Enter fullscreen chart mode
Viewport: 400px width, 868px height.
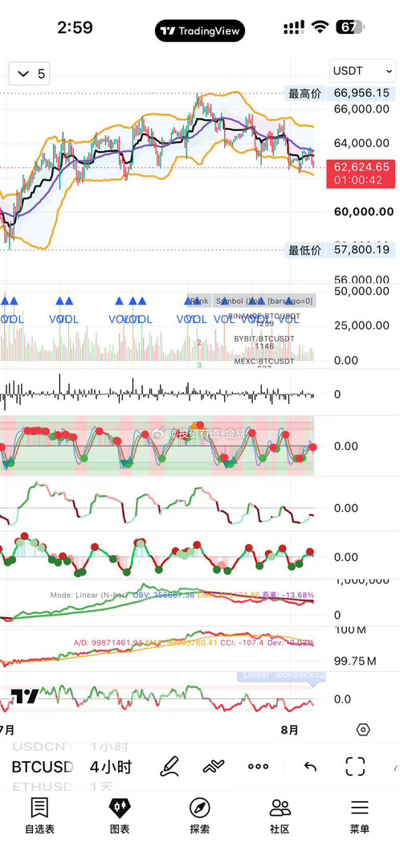coord(355,767)
